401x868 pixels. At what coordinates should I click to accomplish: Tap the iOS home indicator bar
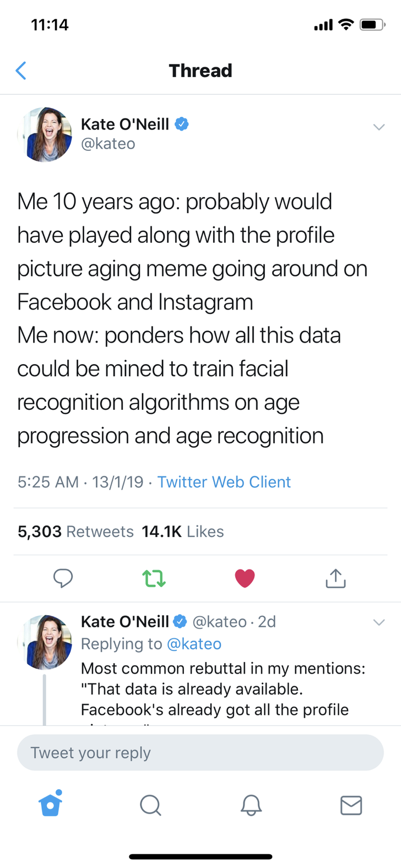(x=201, y=856)
